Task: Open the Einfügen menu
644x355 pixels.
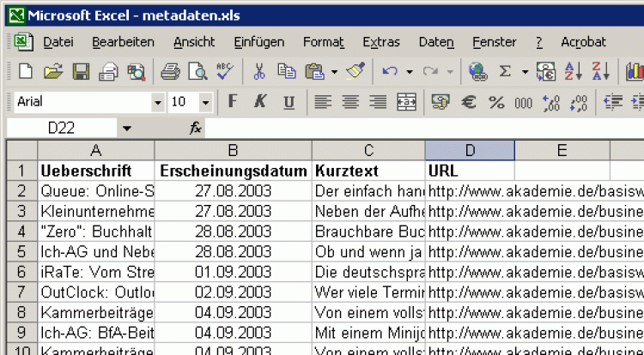Action: click(258, 42)
